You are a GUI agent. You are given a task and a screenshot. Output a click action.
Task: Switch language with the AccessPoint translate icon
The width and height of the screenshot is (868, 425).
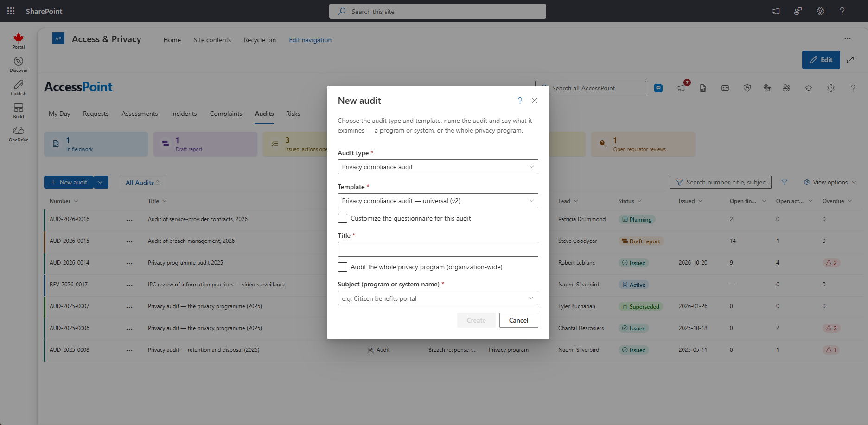pyautogui.click(x=767, y=88)
